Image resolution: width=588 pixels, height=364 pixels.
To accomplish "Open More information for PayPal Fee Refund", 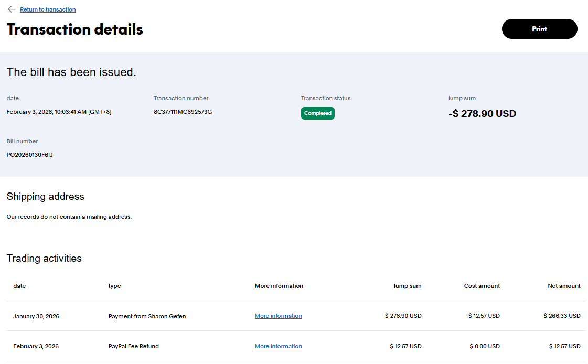I will click(x=278, y=346).
